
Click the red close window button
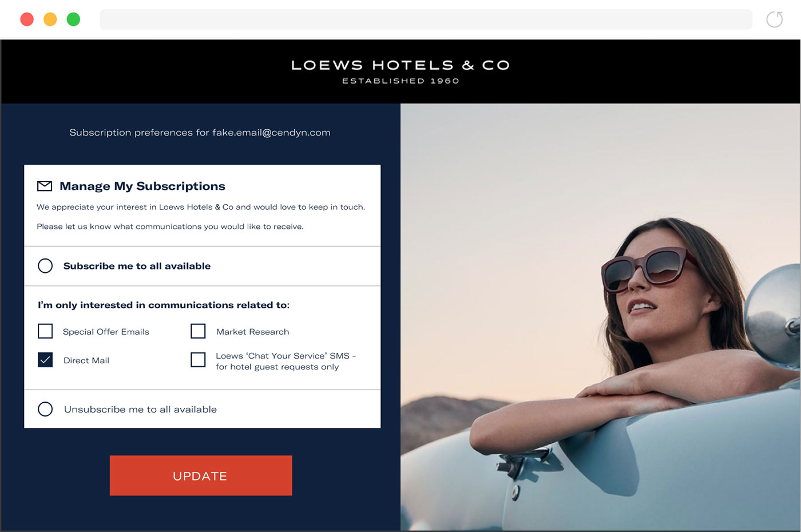[x=27, y=19]
